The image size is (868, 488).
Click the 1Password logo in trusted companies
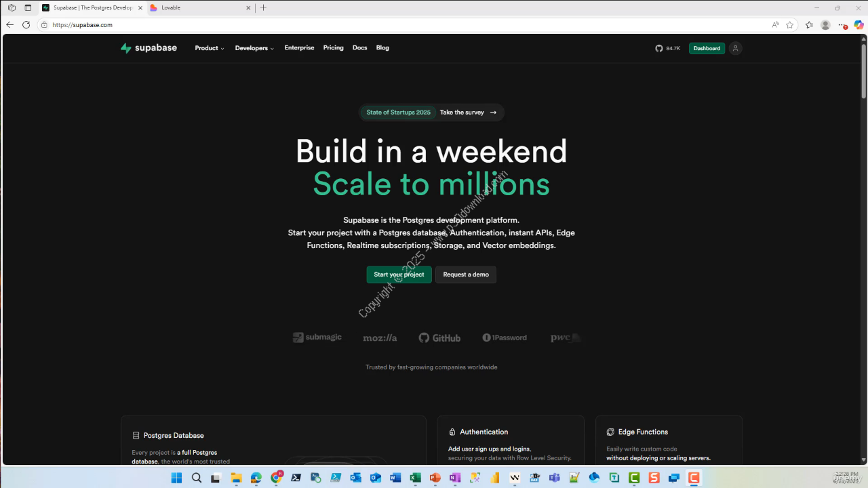[x=505, y=338]
